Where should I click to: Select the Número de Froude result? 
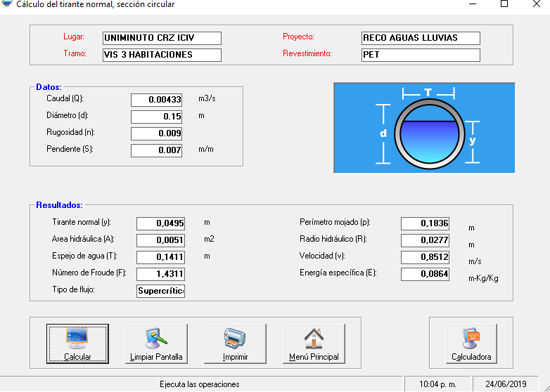click(x=160, y=274)
